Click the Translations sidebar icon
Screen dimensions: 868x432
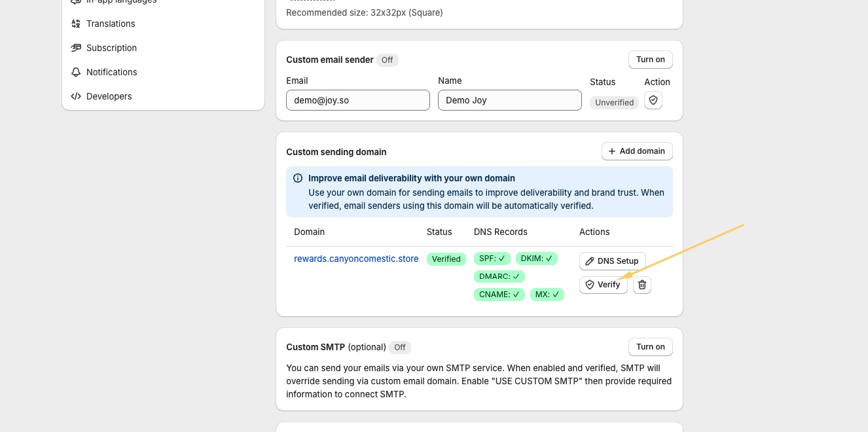point(76,24)
